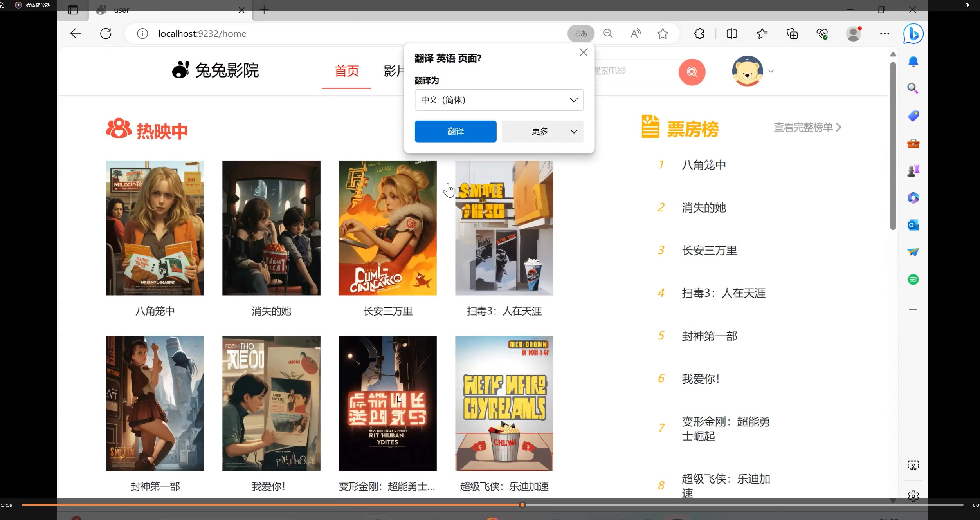Image resolution: width=980 pixels, height=520 pixels.
Task: Open the sidebar Search magnifier icon
Action: pos(913,88)
